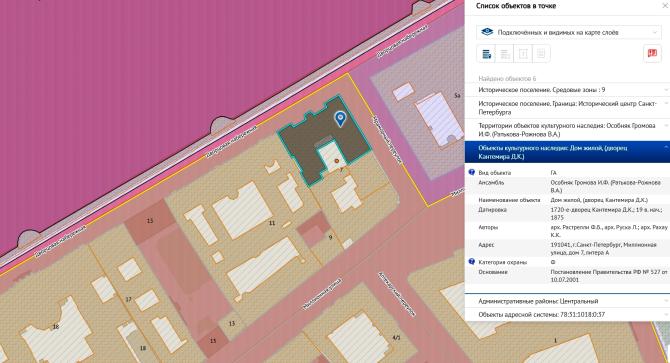The image size is (670, 363).
Task: Click the blue location pin on the map
Action: 340,119
